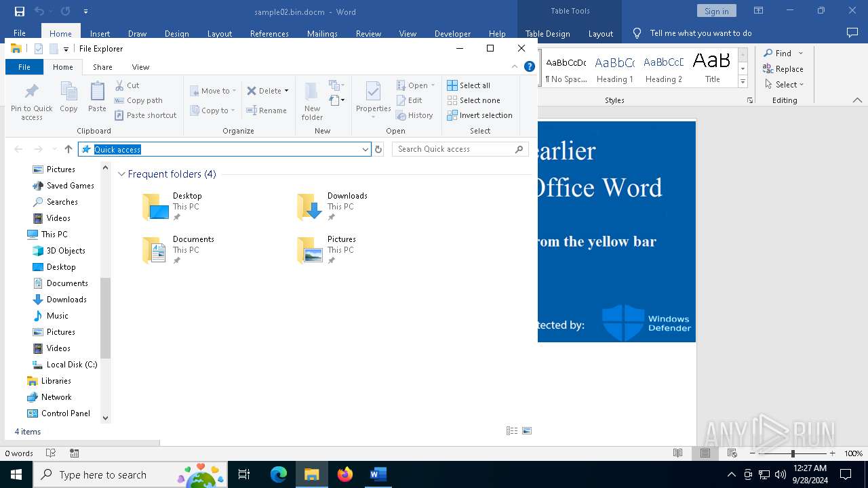Open Word comments pane icon

(x=852, y=33)
